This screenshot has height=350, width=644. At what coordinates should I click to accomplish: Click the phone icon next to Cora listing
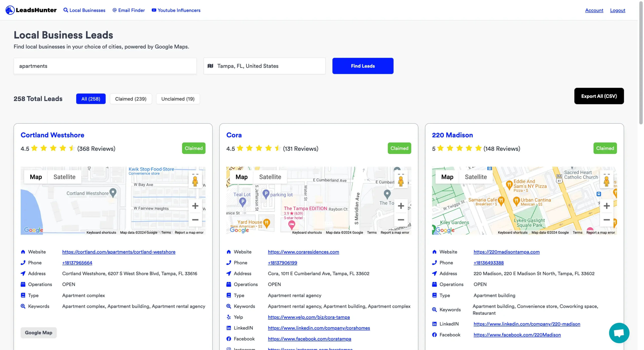pos(229,263)
